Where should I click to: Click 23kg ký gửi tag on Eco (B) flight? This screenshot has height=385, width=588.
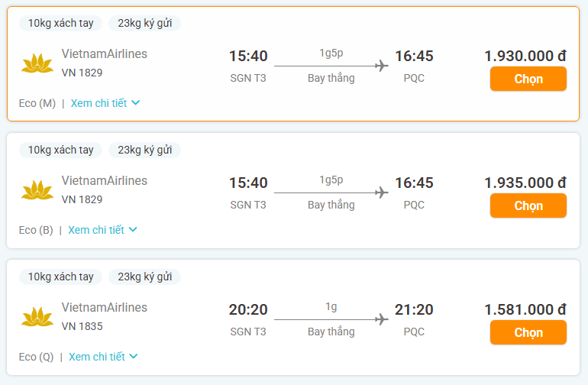coord(144,150)
